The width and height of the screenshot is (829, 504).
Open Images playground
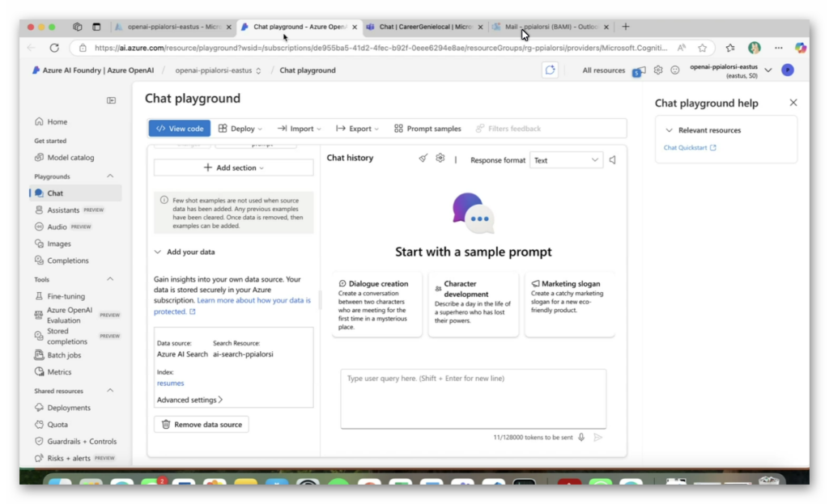click(58, 244)
